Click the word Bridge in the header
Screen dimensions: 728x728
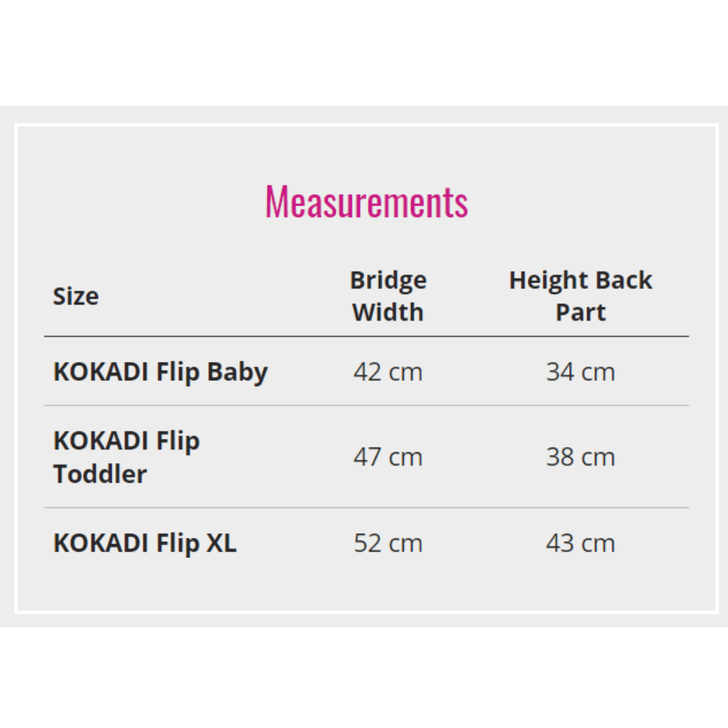[388, 280]
